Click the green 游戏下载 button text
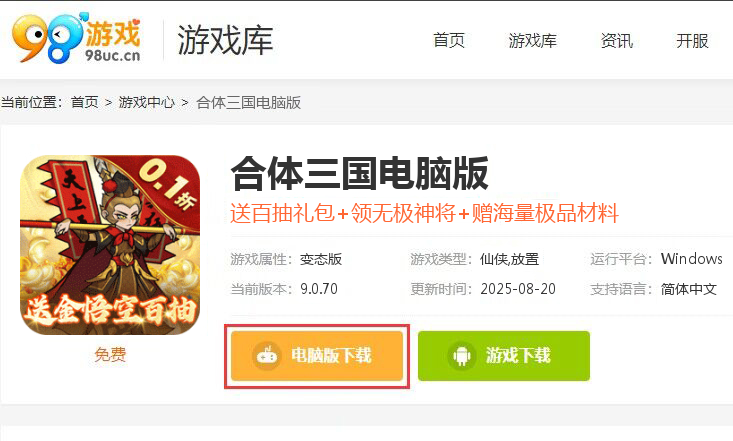733x441 pixels. point(518,355)
